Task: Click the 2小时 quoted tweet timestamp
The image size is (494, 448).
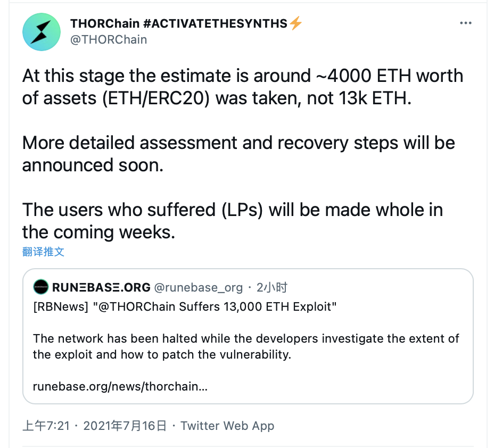Action: click(x=271, y=287)
